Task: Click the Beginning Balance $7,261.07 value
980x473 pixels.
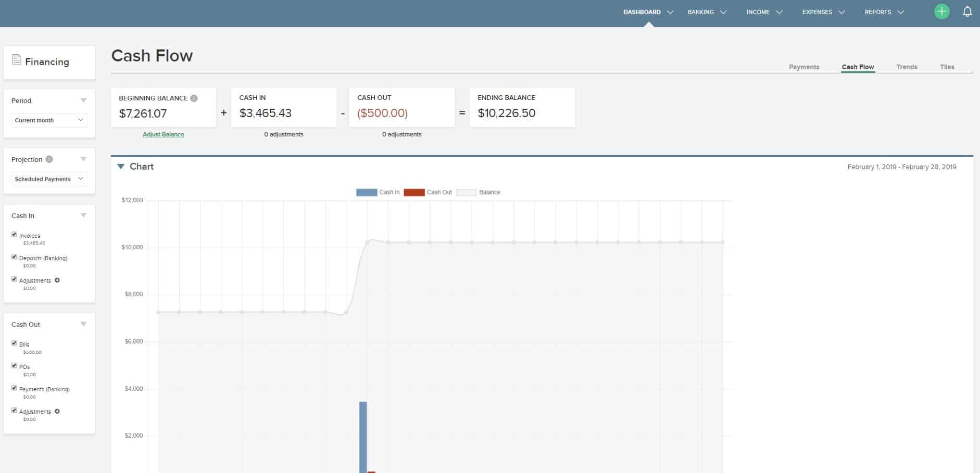Action: click(143, 113)
